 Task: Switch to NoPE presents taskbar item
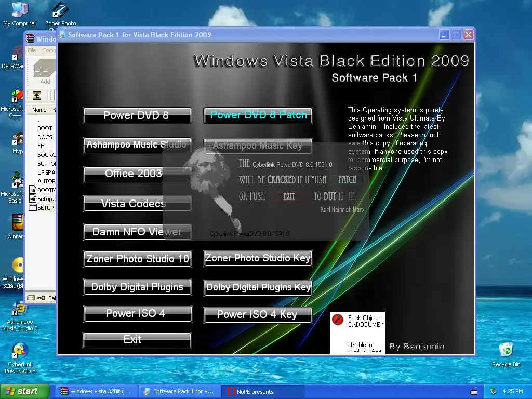click(262, 392)
